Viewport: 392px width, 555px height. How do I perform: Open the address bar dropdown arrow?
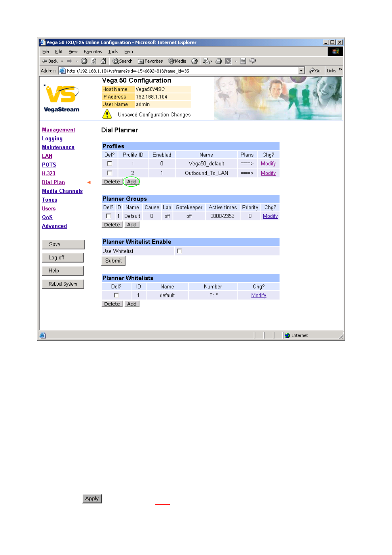click(x=301, y=70)
